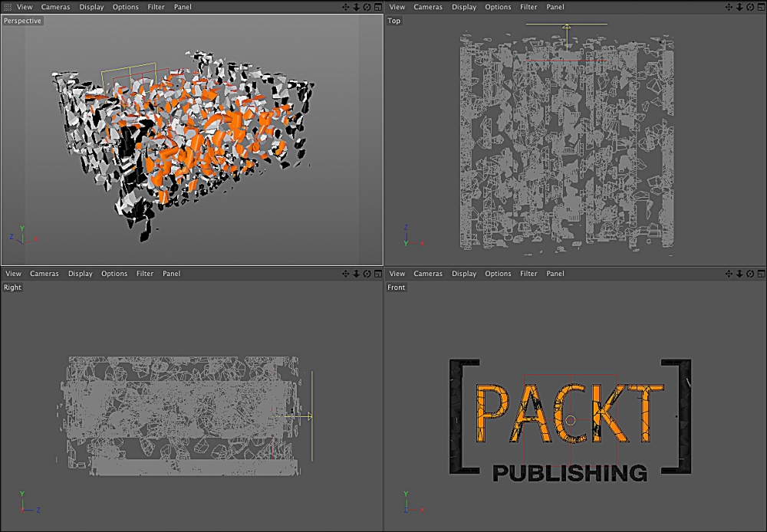Click the axis gizmo in Front viewport
767x532 pixels.
(413, 503)
